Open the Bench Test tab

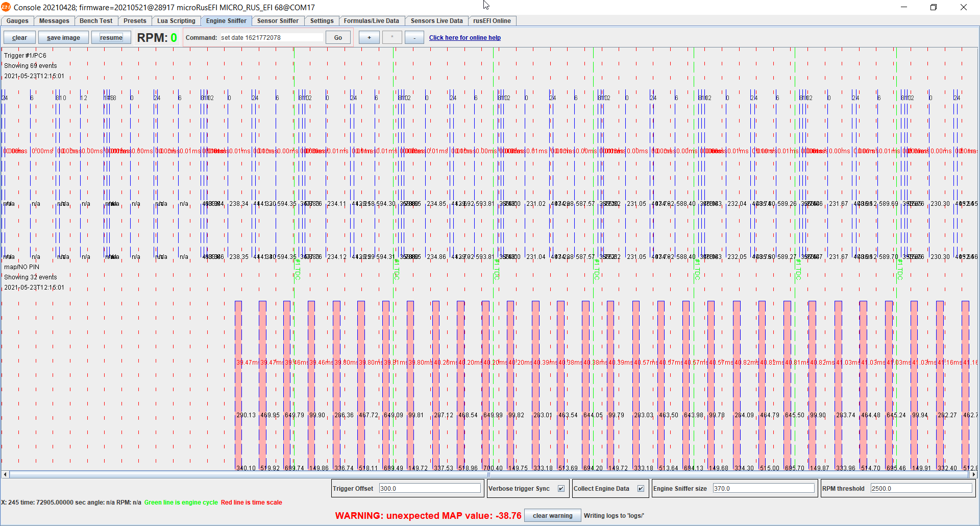pos(96,21)
